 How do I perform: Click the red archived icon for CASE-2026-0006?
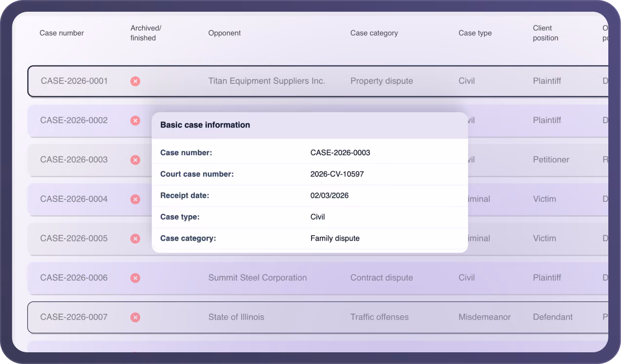135,278
